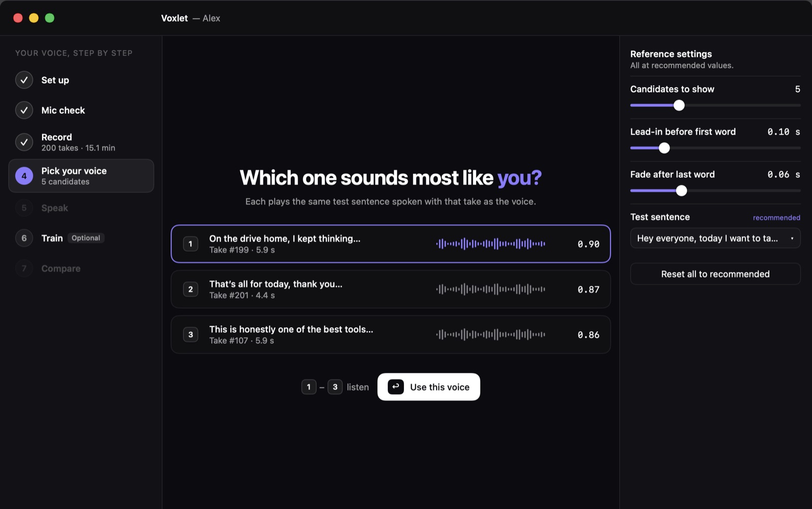Click the 0.90 score value
Image resolution: width=812 pixels, height=509 pixels.
(x=589, y=244)
